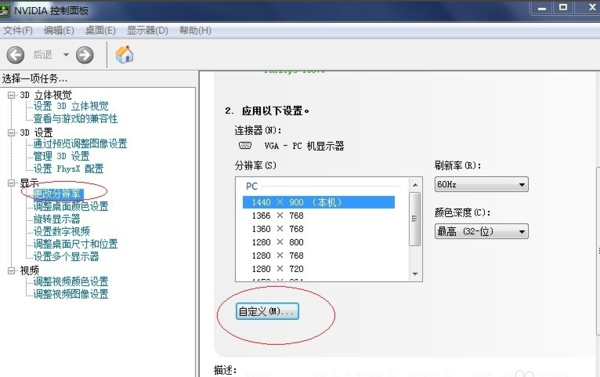Open the 桌面(E) menu
600x377 pixels.
coord(100,31)
